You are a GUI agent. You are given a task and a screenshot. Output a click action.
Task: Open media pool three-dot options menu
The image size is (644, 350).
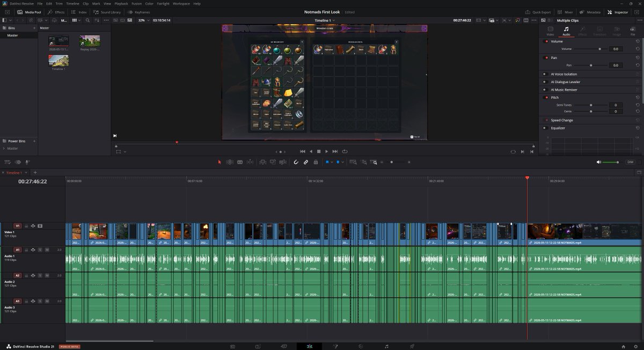coord(107,20)
